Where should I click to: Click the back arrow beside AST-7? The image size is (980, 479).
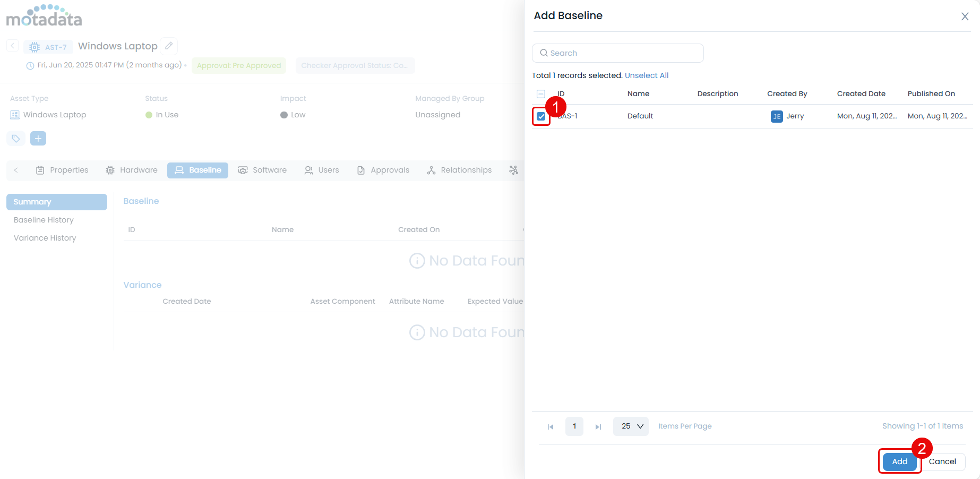[x=13, y=46]
